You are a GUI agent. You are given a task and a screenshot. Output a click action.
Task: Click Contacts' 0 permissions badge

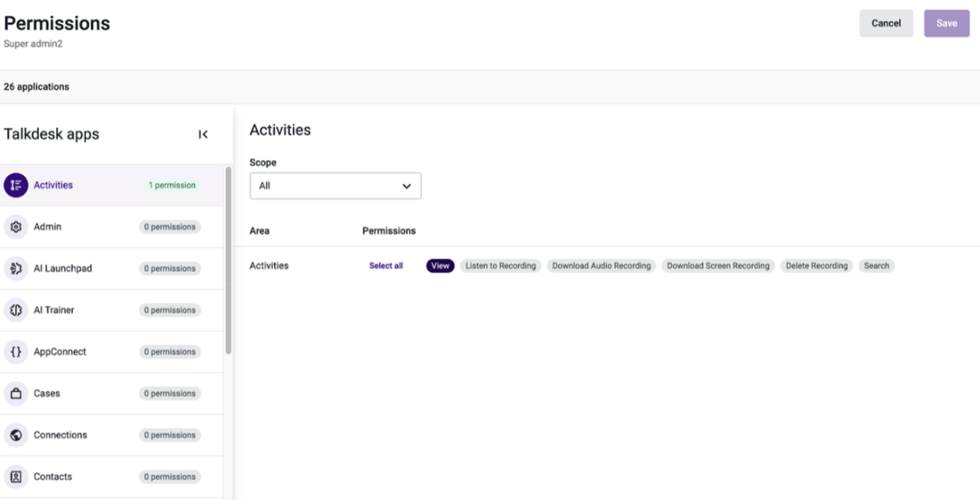170,476
